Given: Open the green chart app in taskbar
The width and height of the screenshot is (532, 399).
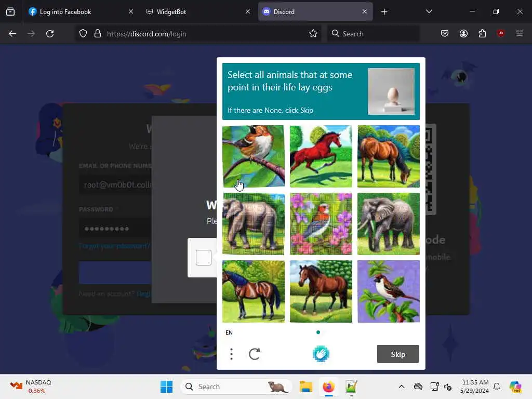Looking at the screenshot, I should (351, 387).
